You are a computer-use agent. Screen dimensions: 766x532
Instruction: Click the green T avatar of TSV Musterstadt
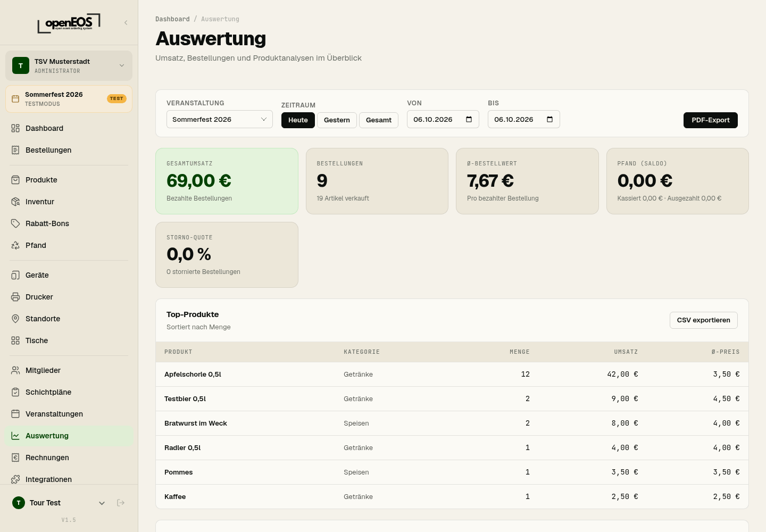click(21, 65)
